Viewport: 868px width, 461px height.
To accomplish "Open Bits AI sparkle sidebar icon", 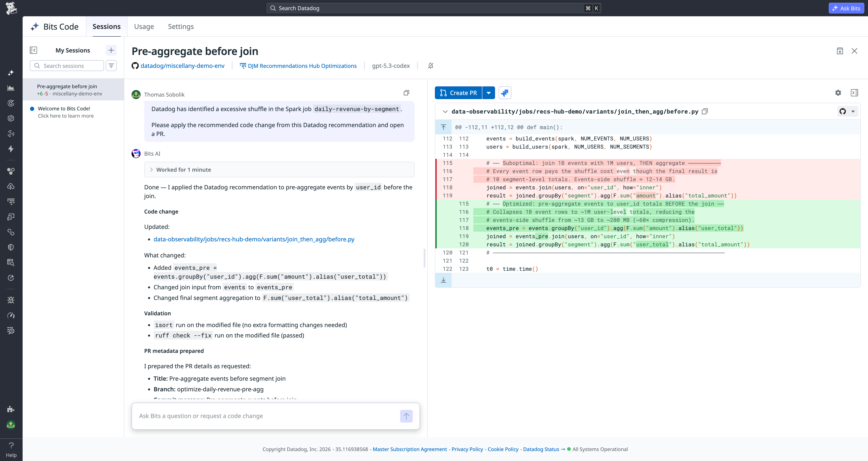I will click(x=11, y=73).
